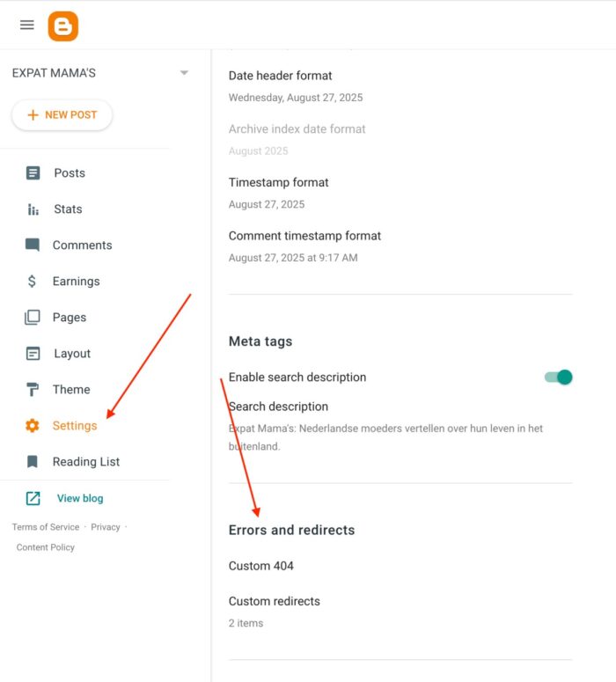This screenshot has width=616, height=682.
Task: Click the Layout icon in sidebar
Action: 33,354
